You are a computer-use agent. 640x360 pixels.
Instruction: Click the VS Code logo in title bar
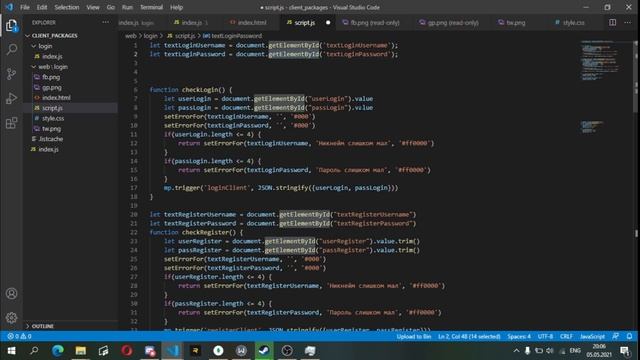[9, 7]
